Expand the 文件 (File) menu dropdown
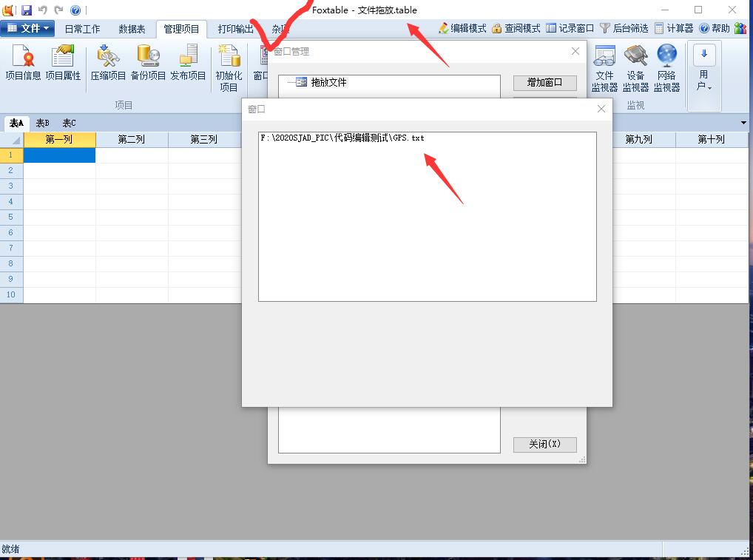 [27, 28]
